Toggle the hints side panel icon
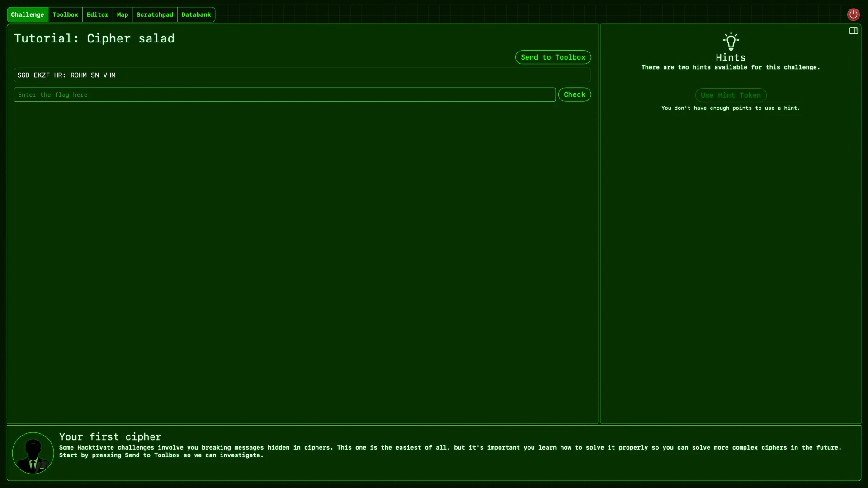 coord(853,31)
